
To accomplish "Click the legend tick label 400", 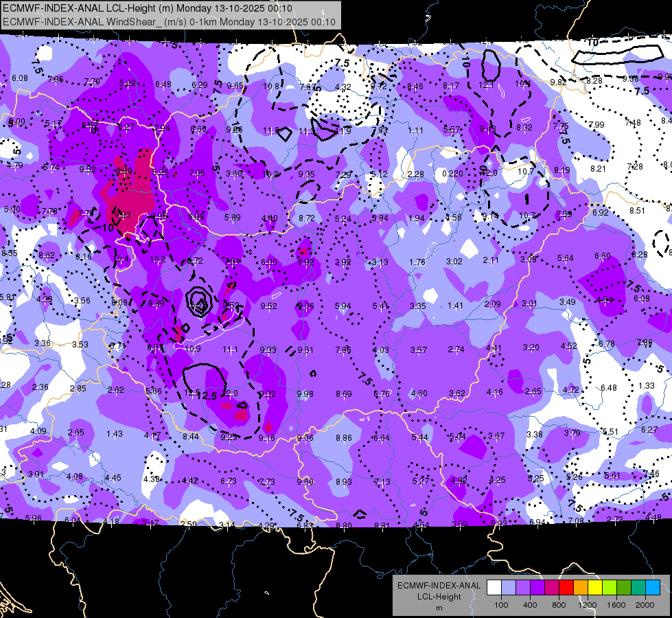I will coord(530,605).
